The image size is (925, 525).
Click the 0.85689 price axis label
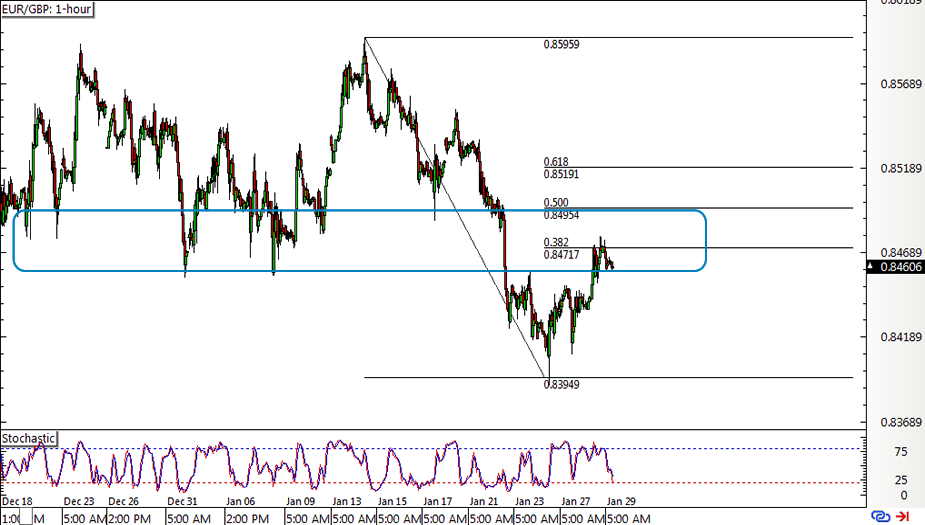901,84
